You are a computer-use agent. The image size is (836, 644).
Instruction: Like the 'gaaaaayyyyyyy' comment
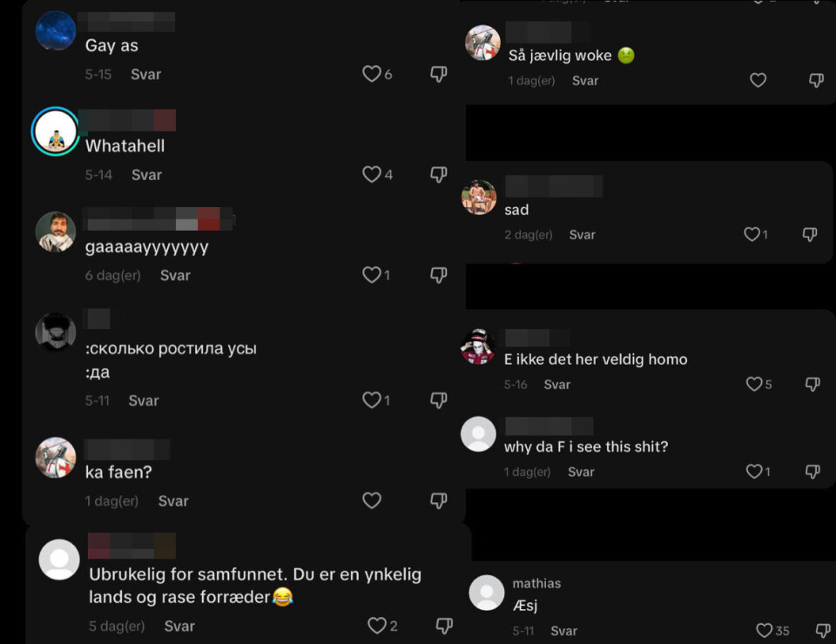[372, 275]
